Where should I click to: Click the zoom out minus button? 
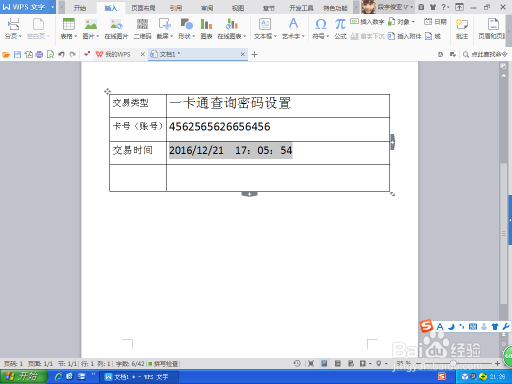(x=419, y=363)
